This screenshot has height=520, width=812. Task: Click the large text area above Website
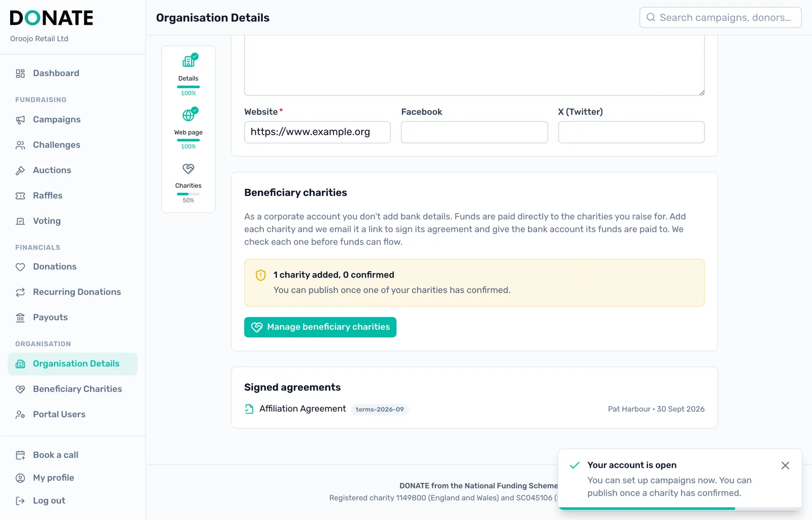point(475,65)
